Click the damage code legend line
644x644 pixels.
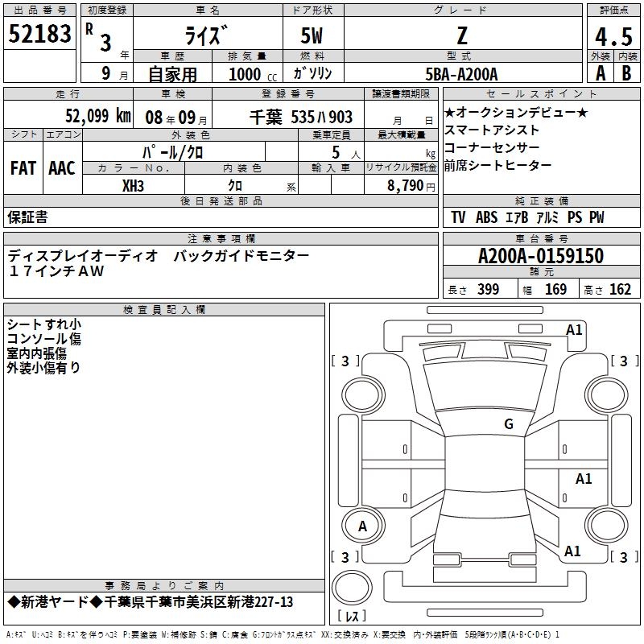coord(283,634)
